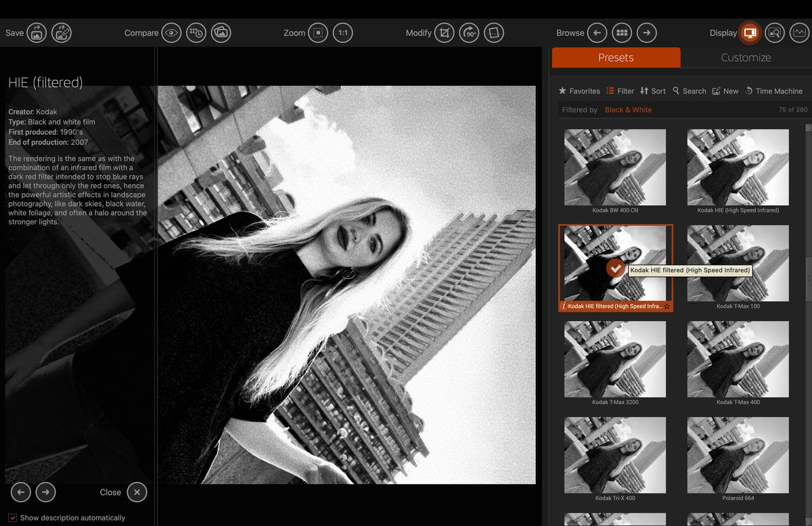Image resolution: width=812 pixels, height=526 pixels.
Task: Show only Favorites presets
Action: point(579,91)
